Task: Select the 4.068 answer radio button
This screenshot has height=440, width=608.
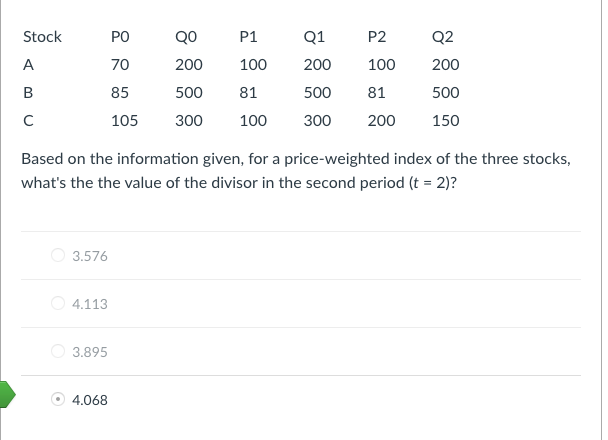Action: [x=58, y=399]
